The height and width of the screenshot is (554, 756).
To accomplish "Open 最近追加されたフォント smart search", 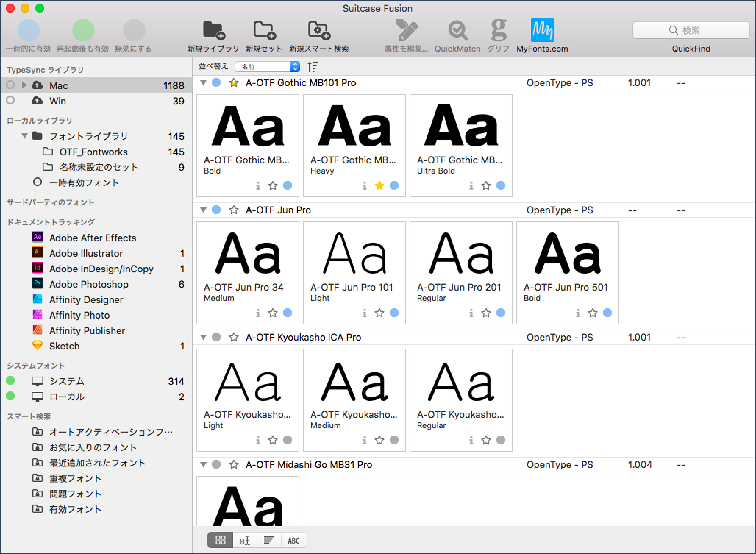I will (x=96, y=463).
